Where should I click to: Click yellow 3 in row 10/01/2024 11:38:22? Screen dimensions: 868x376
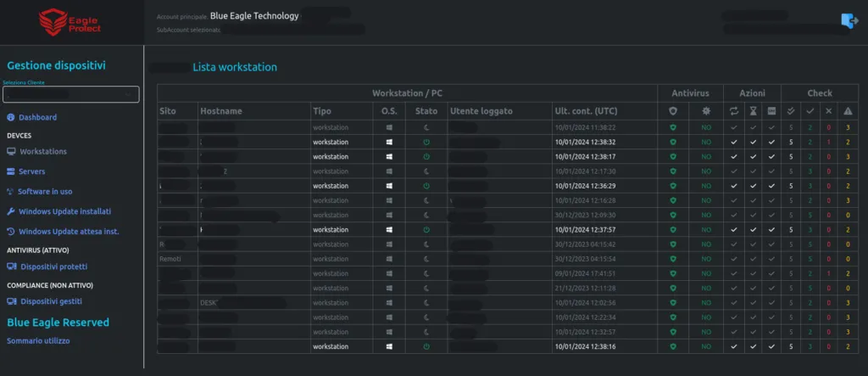[848, 127]
